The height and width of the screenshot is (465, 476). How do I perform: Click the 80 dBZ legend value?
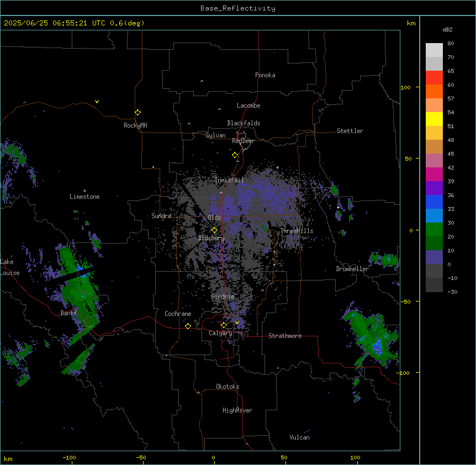[x=451, y=44]
